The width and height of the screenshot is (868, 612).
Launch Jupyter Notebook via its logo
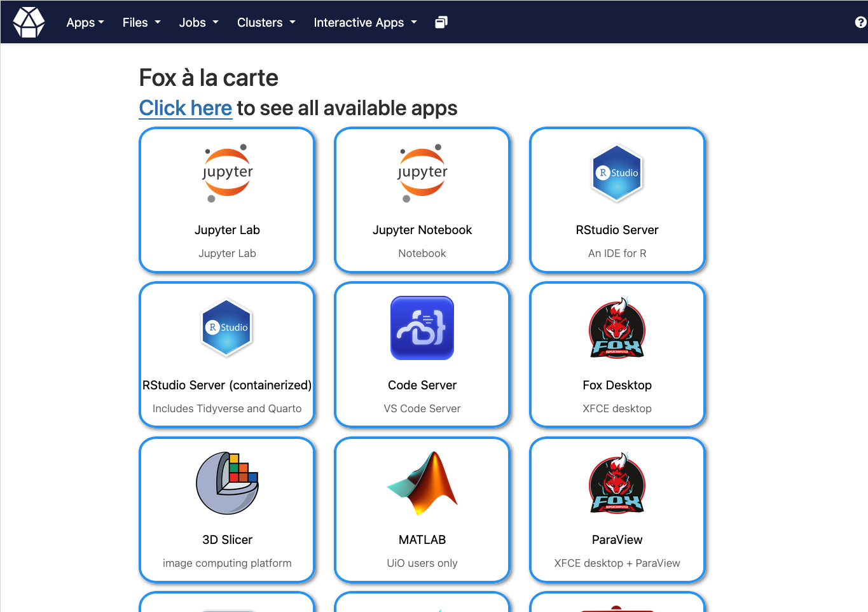pos(422,173)
